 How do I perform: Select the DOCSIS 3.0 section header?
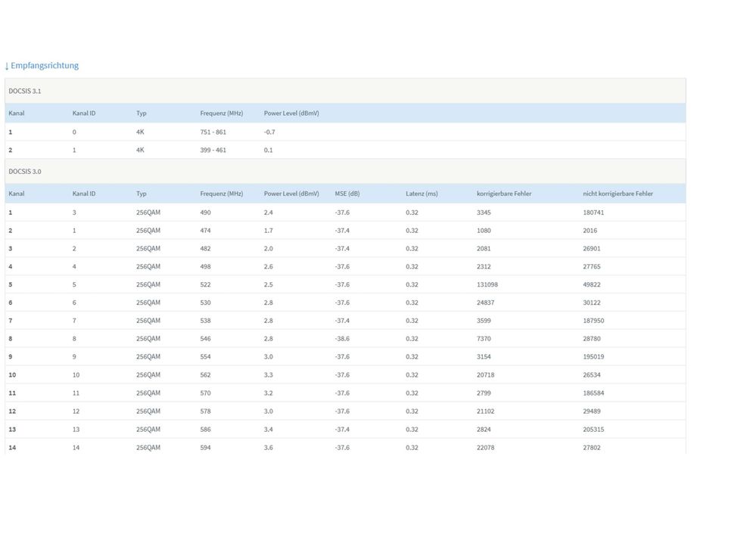click(x=345, y=171)
